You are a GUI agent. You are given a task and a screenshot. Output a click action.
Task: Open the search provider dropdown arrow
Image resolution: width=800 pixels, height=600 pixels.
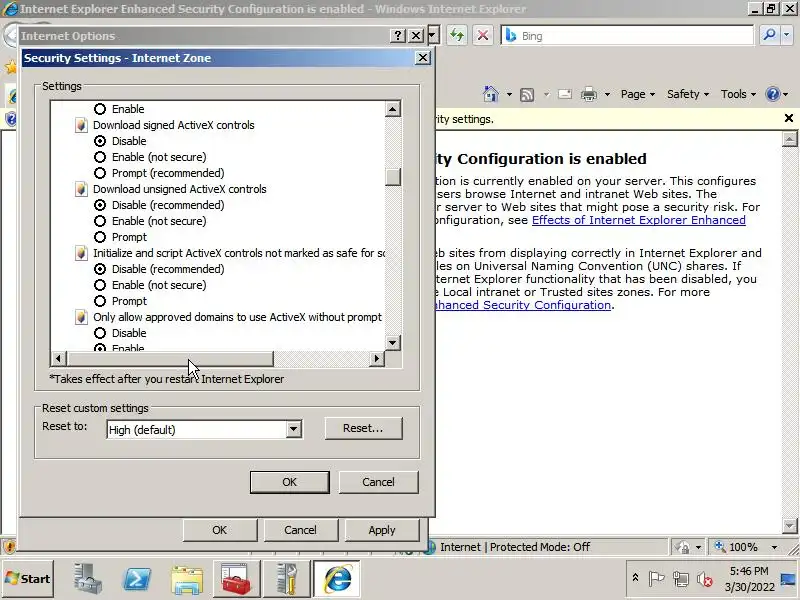point(787,35)
